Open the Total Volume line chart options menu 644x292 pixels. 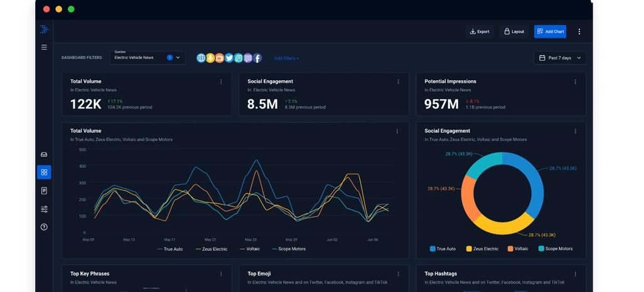pyautogui.click(x=397, y=132)
